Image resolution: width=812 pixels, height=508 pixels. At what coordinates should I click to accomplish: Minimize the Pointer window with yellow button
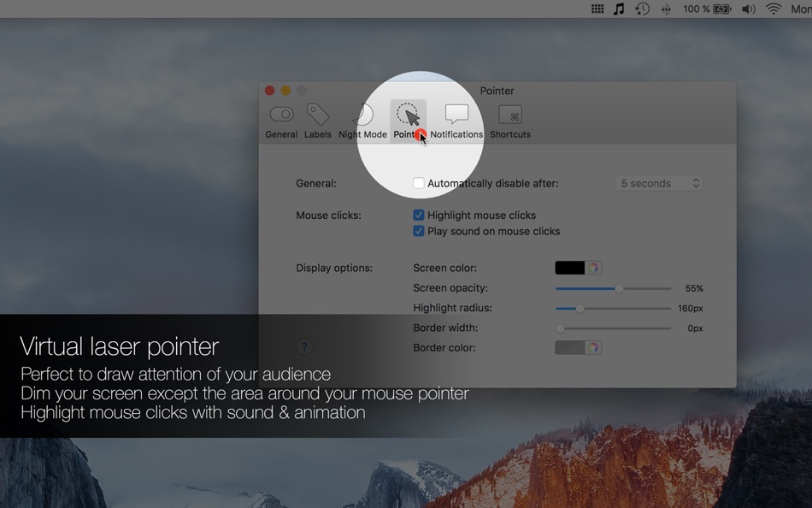(285, 91)
